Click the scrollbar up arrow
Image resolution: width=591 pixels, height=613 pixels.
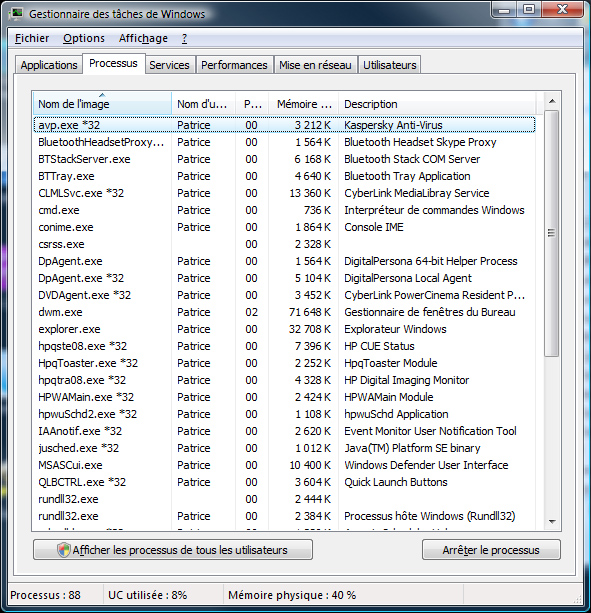552,101
